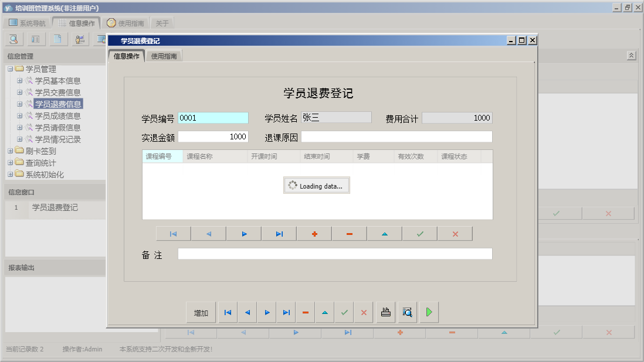The image size is (644, 362).
Task: Confirm edits with the green check icon
Action: coord(421,233)
